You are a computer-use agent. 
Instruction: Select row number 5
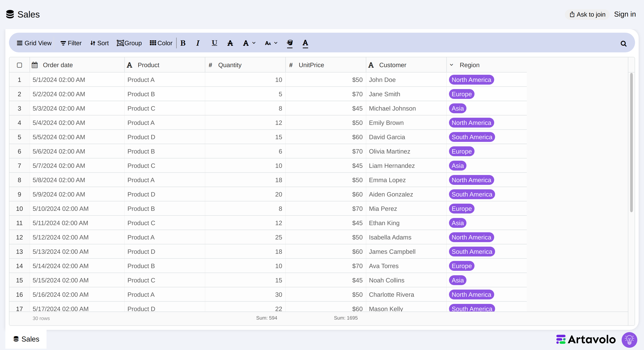tap(19, 137)
